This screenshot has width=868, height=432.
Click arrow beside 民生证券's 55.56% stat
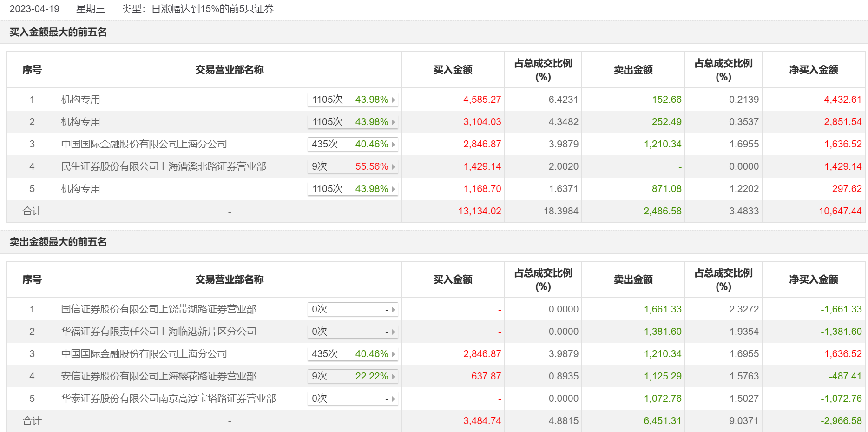pos(394,166)
